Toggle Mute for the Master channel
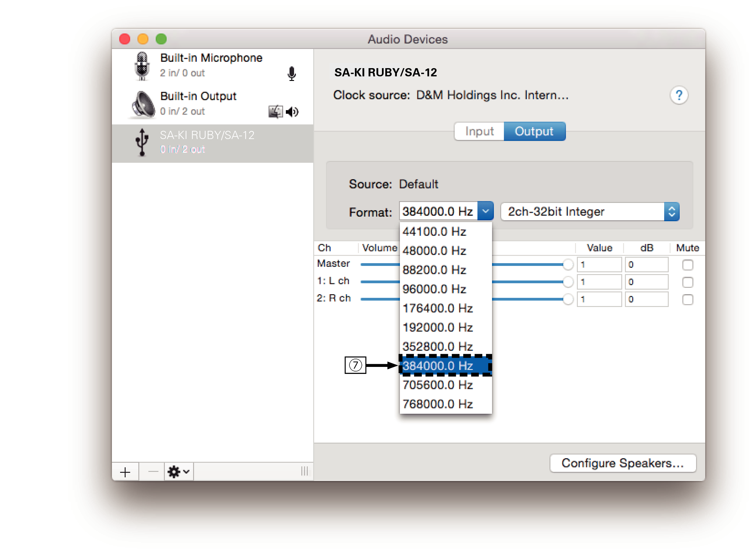This screenshot has height=554, width=756. click(687, 265)
